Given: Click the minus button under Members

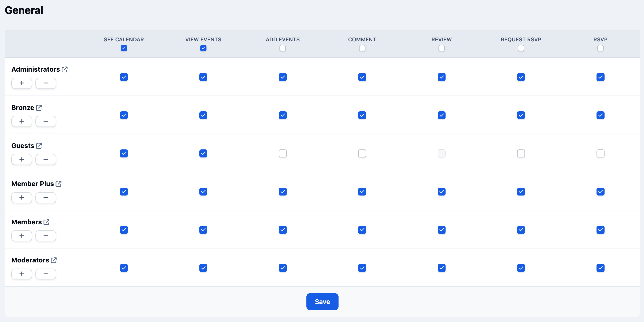Looking at the screenshot, I should (x=46, y=236).
